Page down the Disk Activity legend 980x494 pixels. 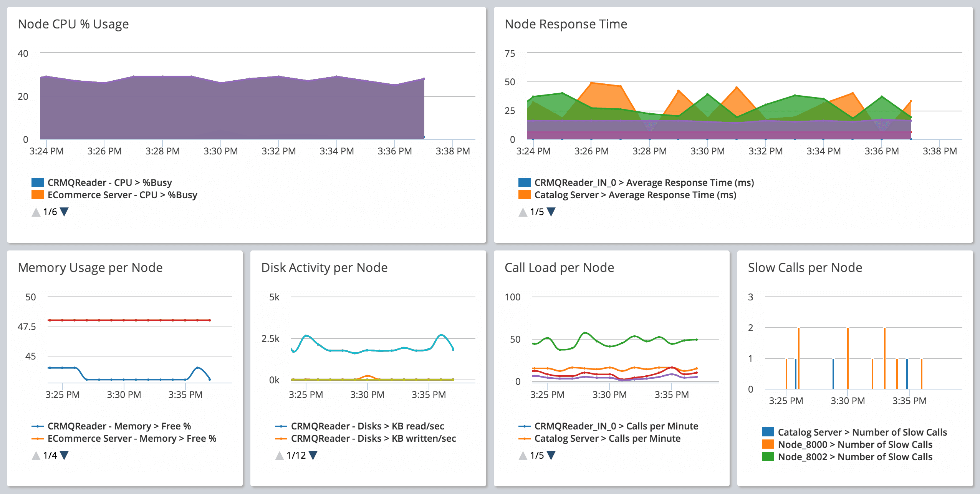click(313, 455)
